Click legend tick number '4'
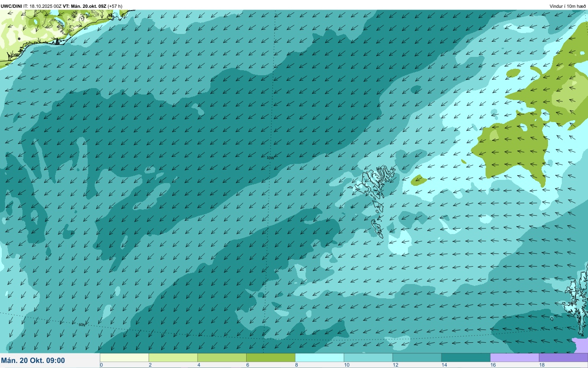 198,365
